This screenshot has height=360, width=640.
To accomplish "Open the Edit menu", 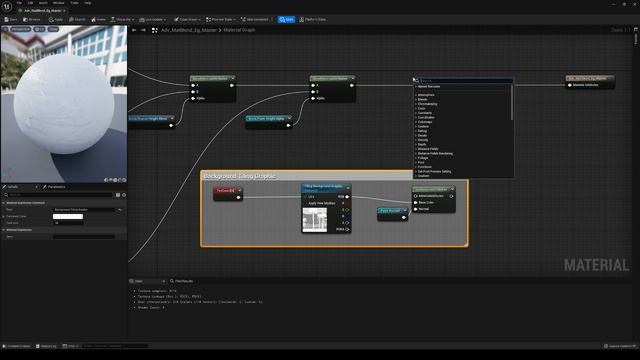I will (x=30, y=3).
